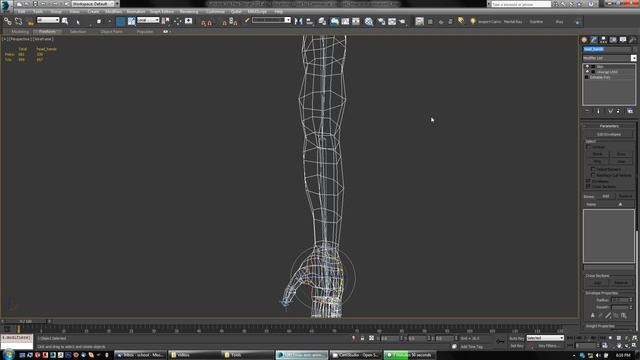
Task: Open the Modifiers menu
Action: [x=113, y=12]
